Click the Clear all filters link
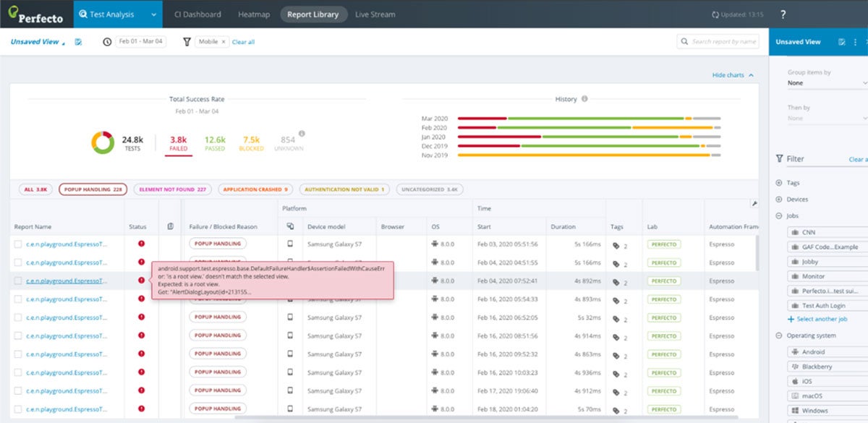Image resolution: width=868 pixels, height=423 pixels. point(243,42)
